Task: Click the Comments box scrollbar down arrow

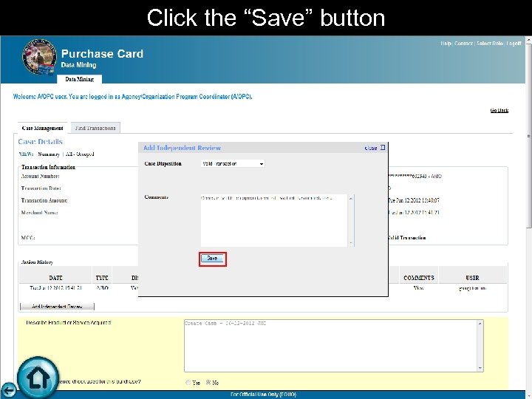Action: tap(351, 243)
